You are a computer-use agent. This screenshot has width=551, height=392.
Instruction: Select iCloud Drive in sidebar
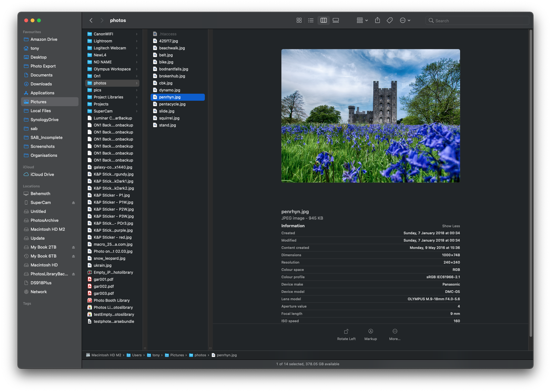(x=42, y=175)
